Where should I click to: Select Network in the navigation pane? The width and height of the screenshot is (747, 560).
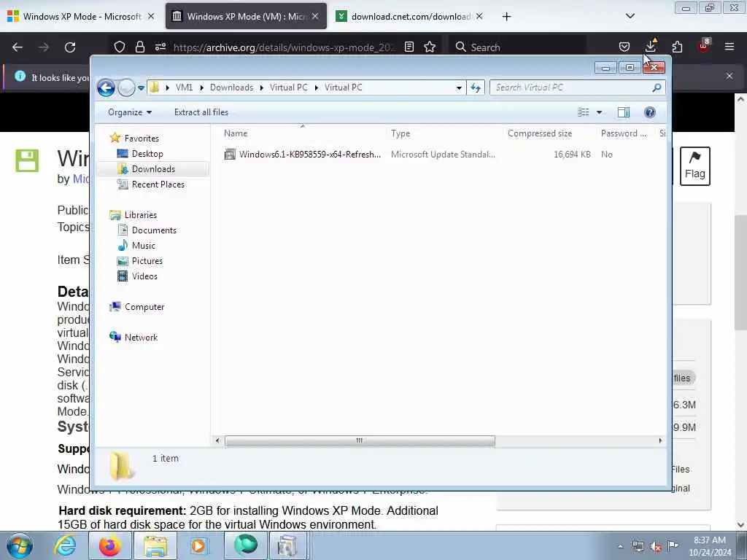[x=141, y=338]
